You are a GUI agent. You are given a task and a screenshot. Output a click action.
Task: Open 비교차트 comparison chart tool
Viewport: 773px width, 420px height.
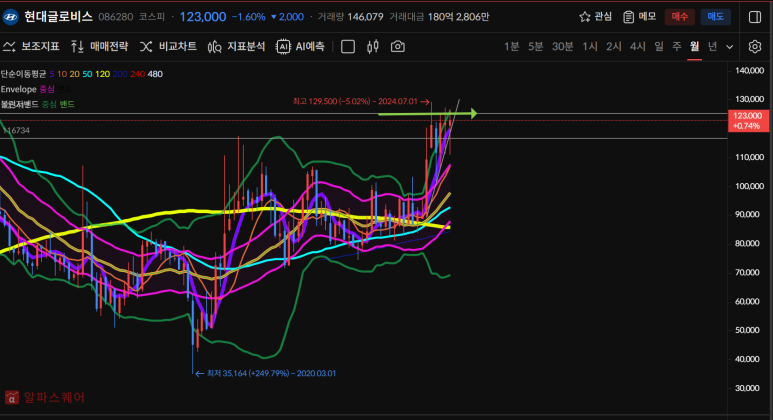pyautogui.click(x=168, y=46)
